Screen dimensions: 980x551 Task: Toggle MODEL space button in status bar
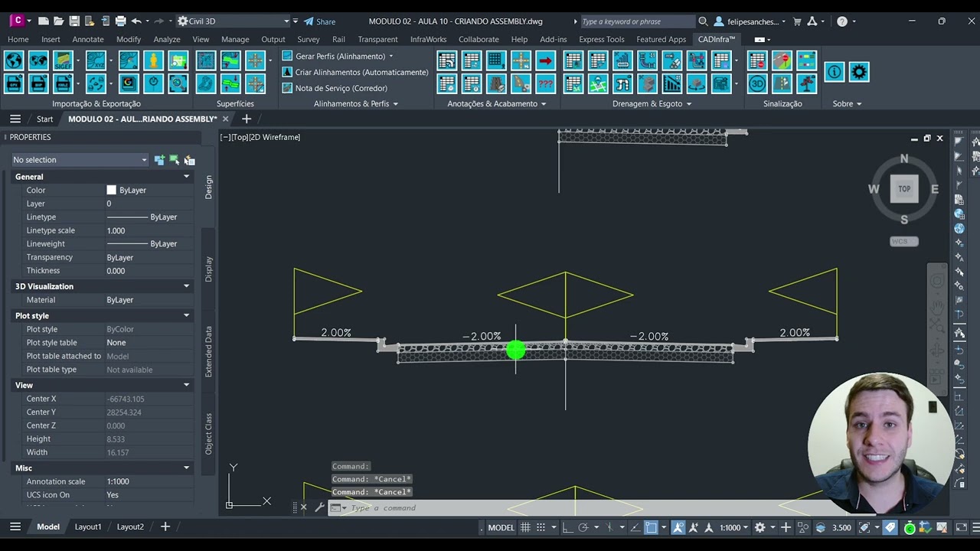point(501,527)
